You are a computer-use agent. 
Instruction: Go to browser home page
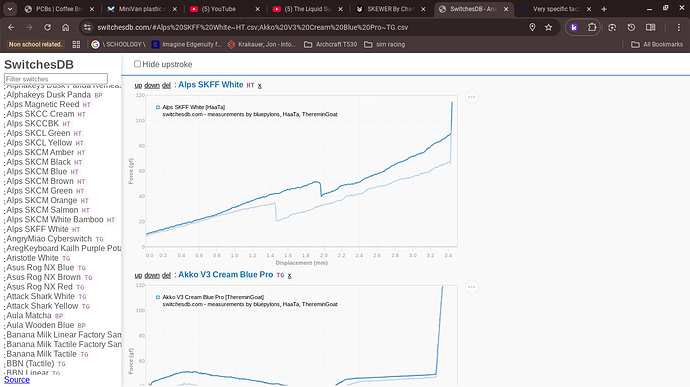pyautogui.click(x=65, y=27)
